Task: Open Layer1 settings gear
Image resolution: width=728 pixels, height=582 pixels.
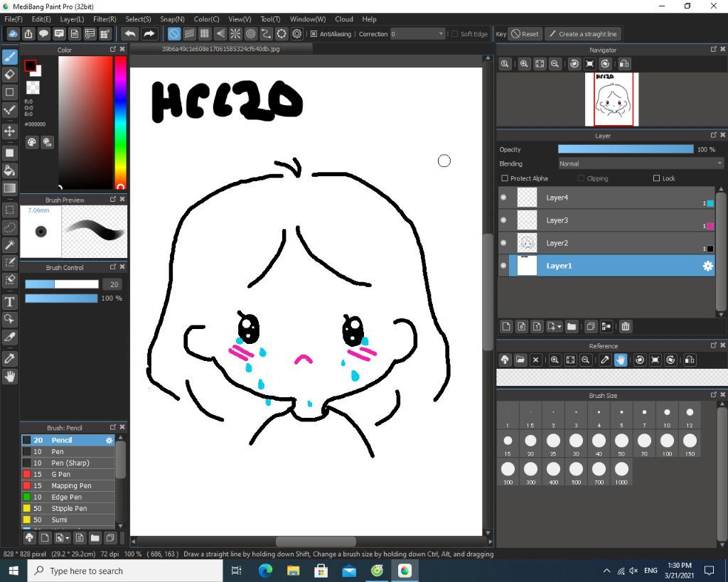Action: point(707,266)
